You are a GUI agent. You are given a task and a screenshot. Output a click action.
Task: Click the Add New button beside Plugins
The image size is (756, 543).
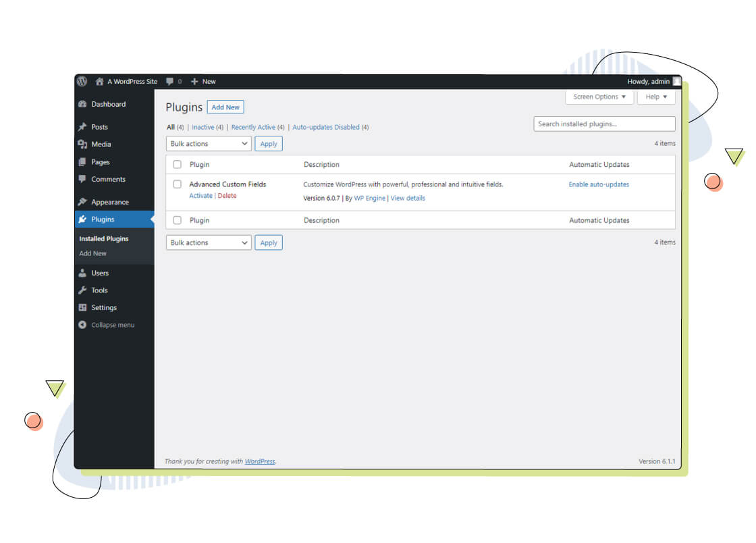pyautogui.click(x=225, y=107)
